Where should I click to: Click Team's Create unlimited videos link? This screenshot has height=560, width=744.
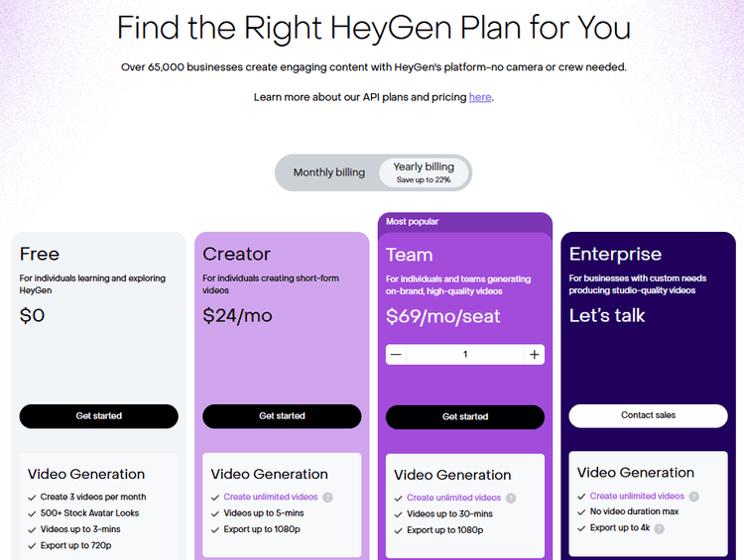click(453, 498)
